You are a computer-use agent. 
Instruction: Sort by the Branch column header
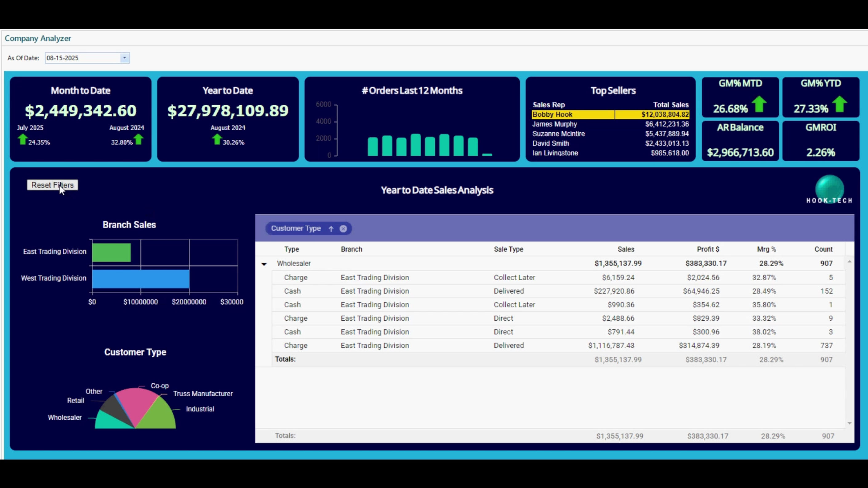[352, 249]
